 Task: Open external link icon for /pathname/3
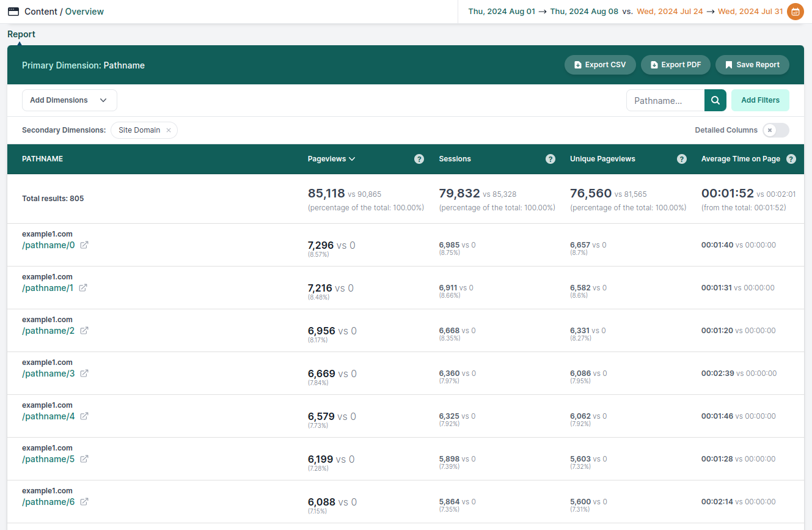pyautogui.click(x=84, y=374)
